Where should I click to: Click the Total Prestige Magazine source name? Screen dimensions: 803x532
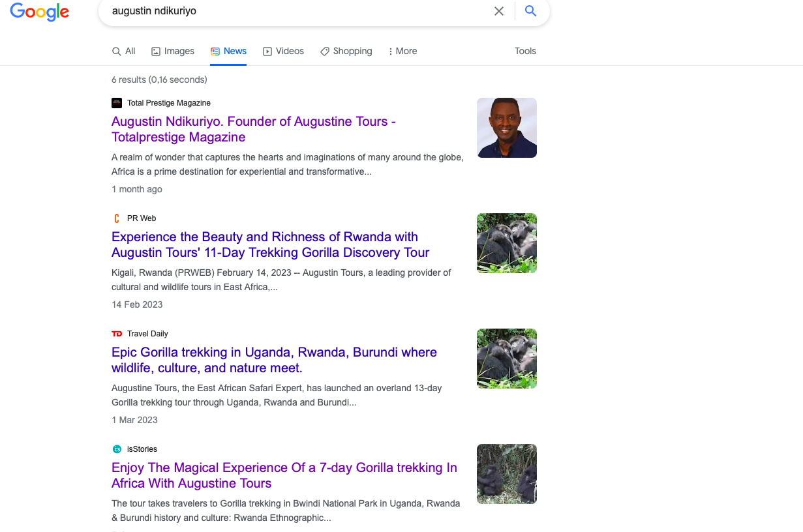169,103
